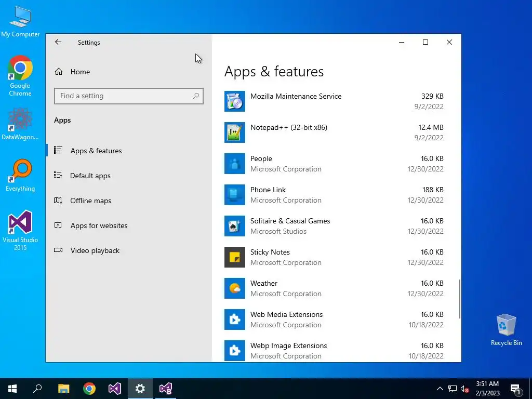Select Webp Image Extensions name

click(x=289, y=345)
